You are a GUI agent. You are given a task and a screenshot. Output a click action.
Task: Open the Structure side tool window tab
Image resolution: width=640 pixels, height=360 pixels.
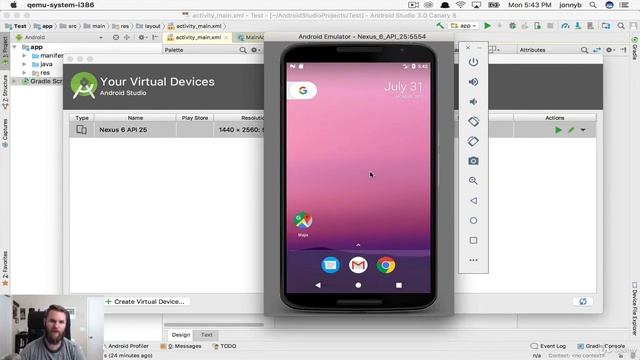5,91
